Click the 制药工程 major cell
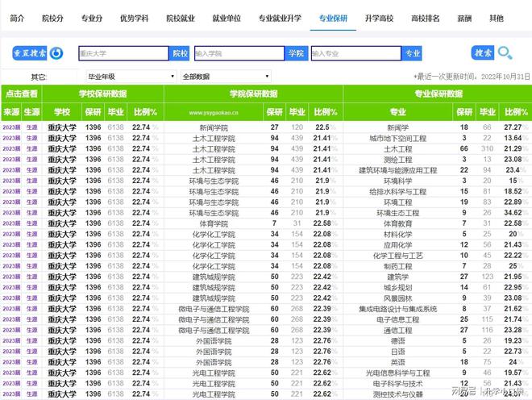The width and height of the screenshot is (532, 400). tap(397, 266)
